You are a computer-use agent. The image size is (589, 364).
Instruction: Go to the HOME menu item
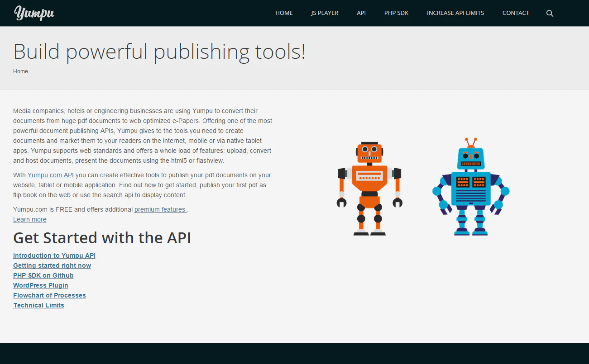click(284, 13)
